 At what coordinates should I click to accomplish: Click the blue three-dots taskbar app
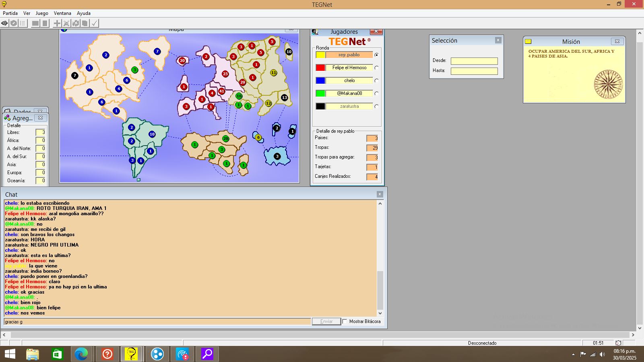[157, 354]
